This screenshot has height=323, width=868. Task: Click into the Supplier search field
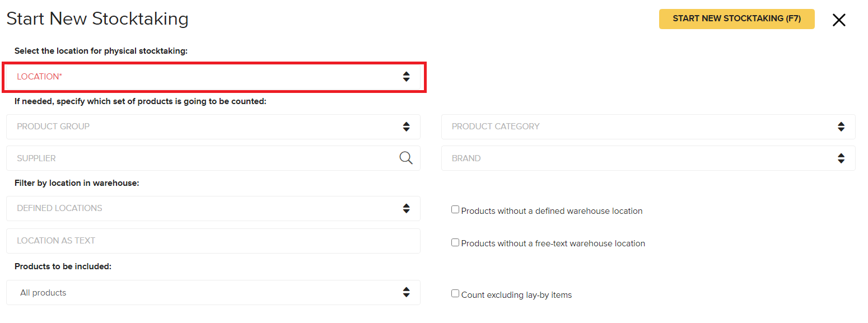tap(202, 158)
